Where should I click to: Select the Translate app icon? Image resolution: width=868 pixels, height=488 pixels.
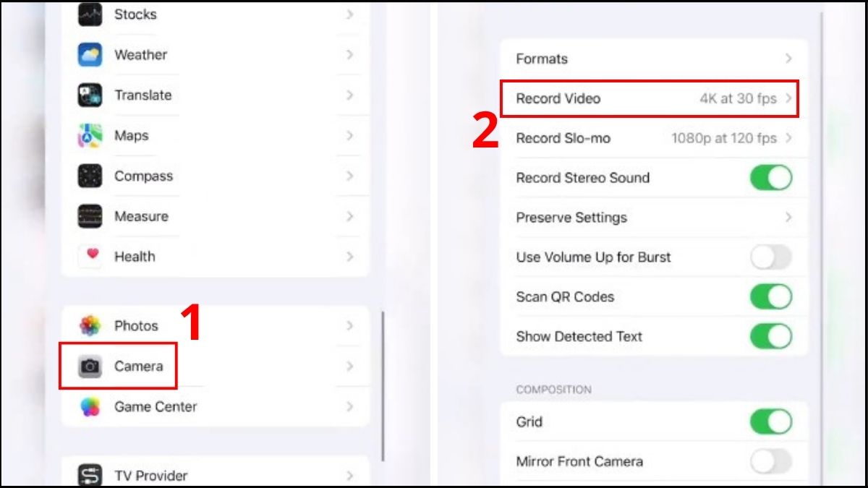[x=90, y=95]
